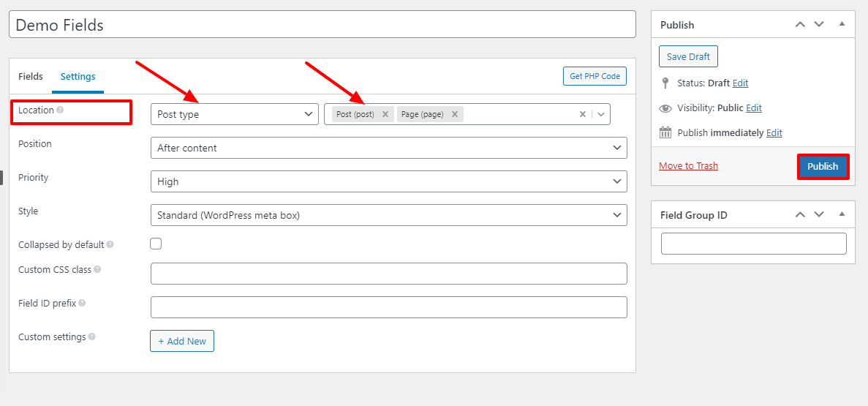Expand the Position After content dropdown

coord(388,148)
